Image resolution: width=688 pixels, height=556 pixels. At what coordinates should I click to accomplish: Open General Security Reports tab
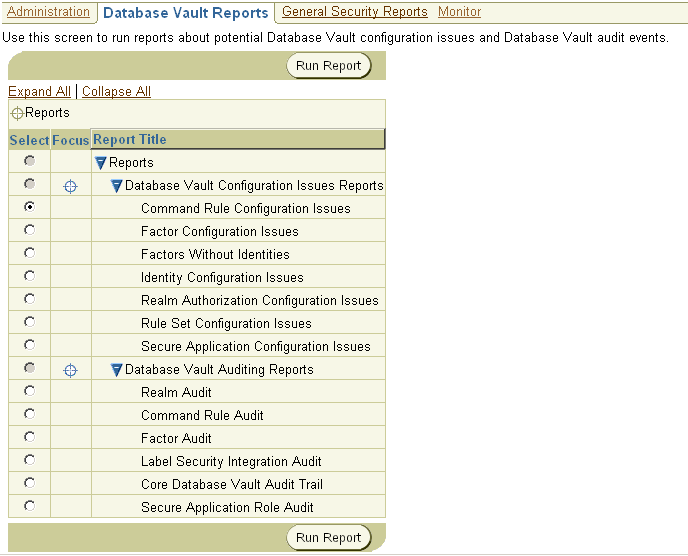click(355, 12)
